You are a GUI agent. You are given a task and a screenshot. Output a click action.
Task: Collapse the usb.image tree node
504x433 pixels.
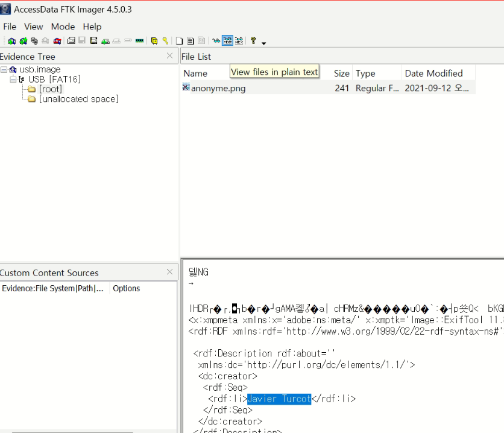[4, 70]
